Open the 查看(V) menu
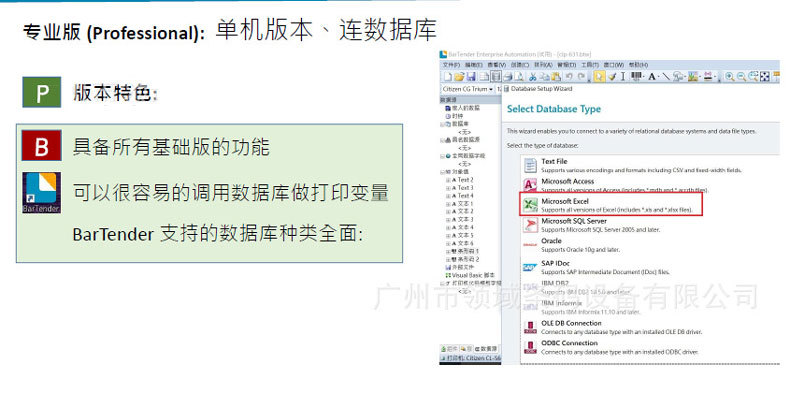This screenshot has width=790, height=408. pos(497,65)
